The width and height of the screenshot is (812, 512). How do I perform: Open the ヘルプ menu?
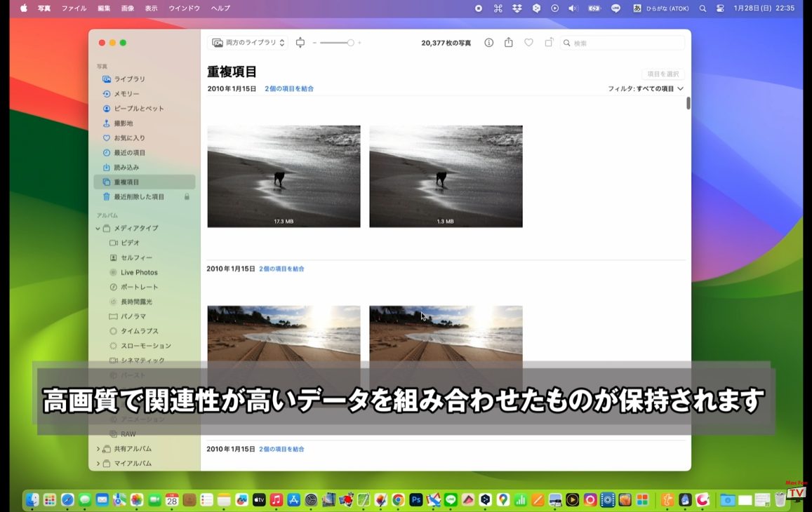coord(220,8)
